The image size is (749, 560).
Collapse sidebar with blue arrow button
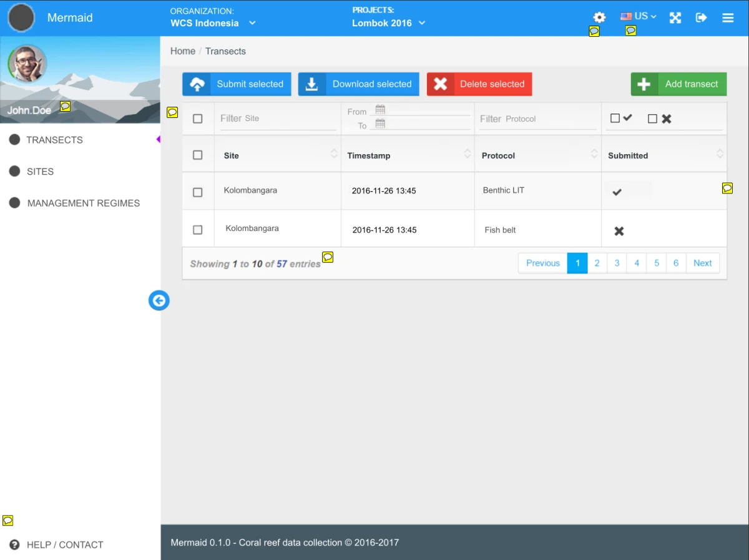(159, 301)
